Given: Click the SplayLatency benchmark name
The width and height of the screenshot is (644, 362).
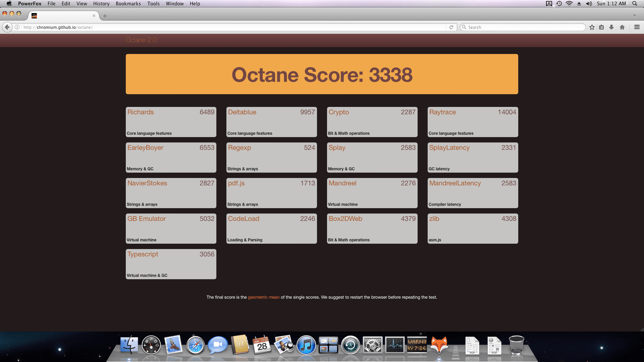Looking at the screenshot, I should point(449,148).
